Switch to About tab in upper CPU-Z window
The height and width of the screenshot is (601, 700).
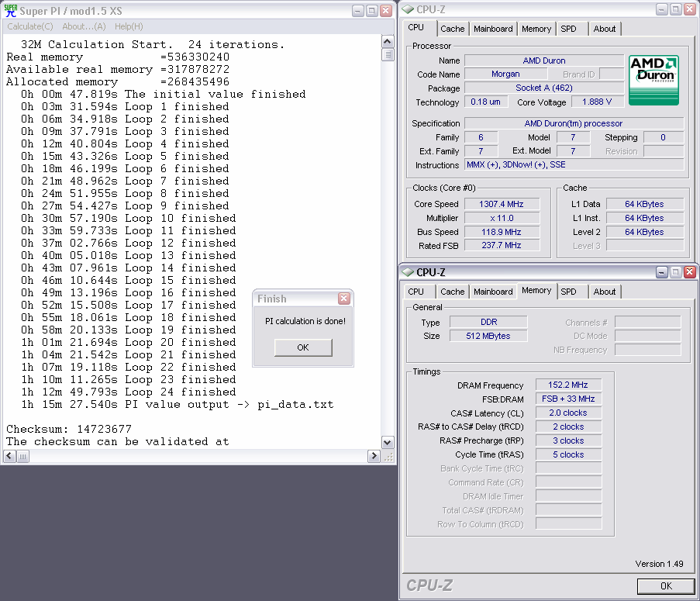pyautogui.click(x=605, y=29)
